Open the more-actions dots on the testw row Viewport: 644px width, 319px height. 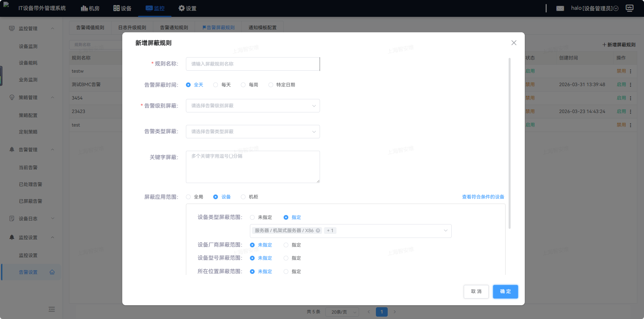point(631,71)
